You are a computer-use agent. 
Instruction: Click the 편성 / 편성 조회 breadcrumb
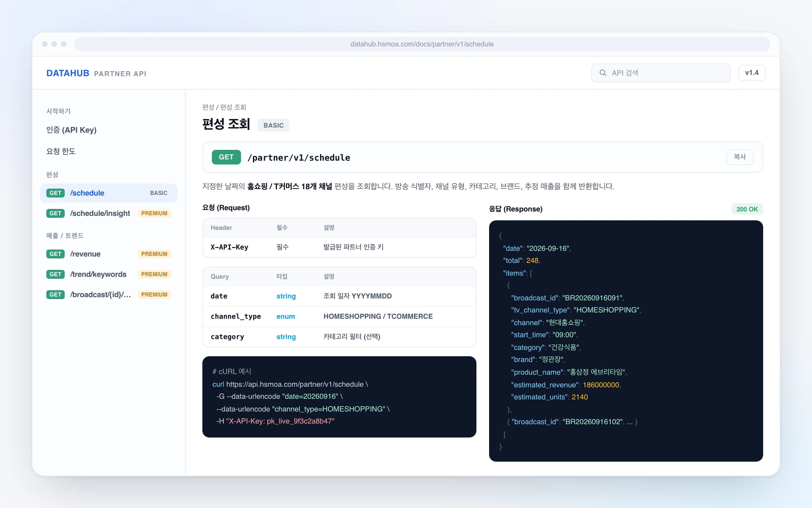(224, 107)
